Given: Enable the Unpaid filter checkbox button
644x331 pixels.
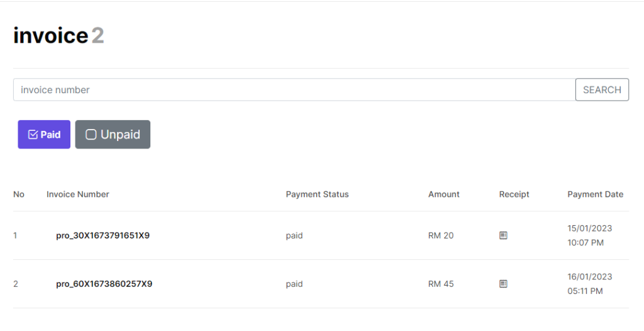Looking at the screenshot, I should [113, 135].
